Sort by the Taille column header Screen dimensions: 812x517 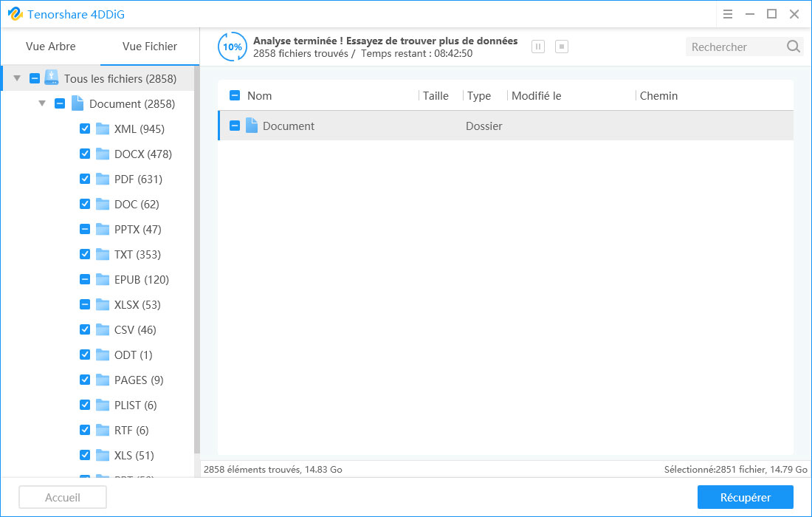pyautogui.click(x=436, y=96)
